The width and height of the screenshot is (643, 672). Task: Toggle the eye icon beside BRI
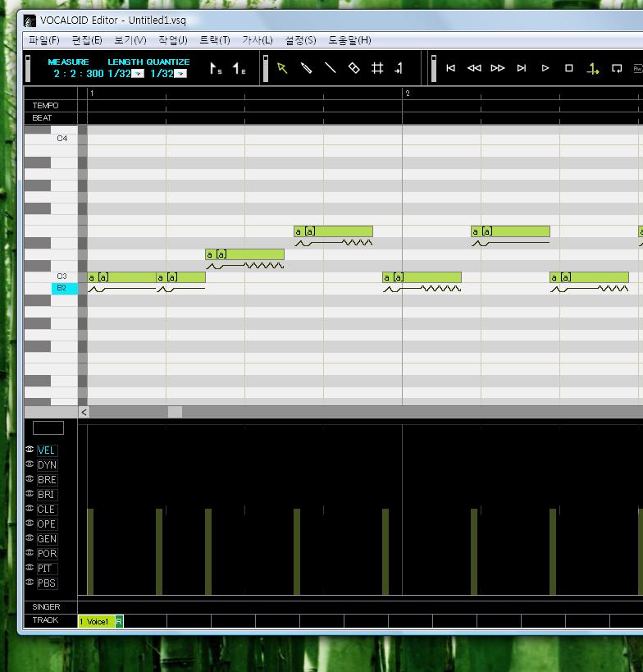30,494
